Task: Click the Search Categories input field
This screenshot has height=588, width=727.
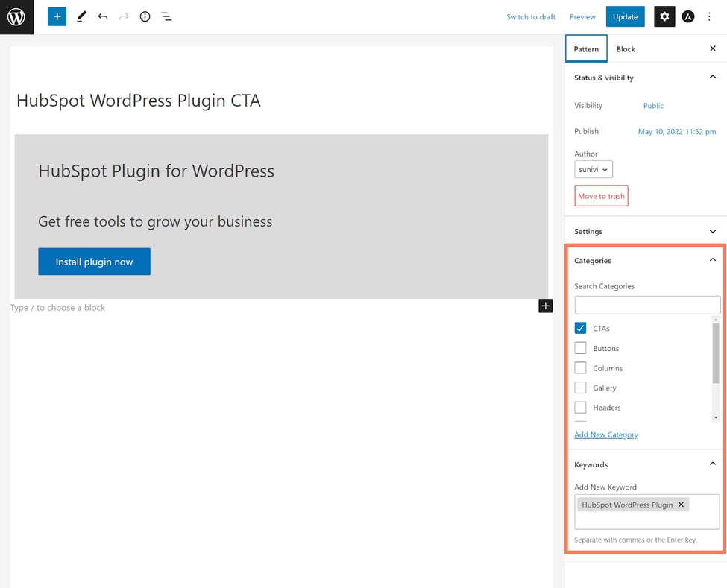Action: pyautogui.click(x=647, y=305)
